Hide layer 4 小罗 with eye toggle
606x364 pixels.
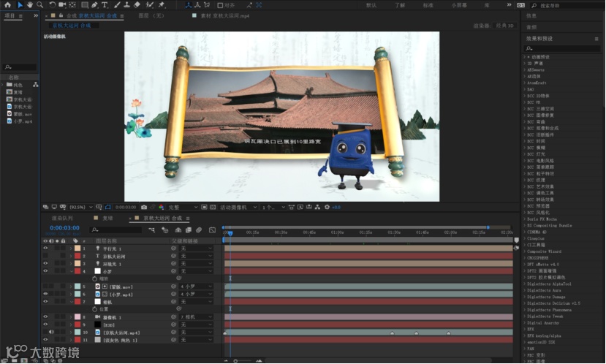pos(45,271)
